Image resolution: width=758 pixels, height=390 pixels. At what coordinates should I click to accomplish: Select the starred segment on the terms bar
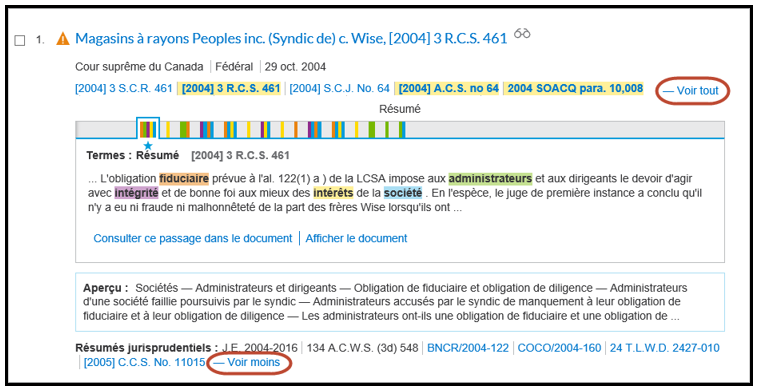point(148,129)
